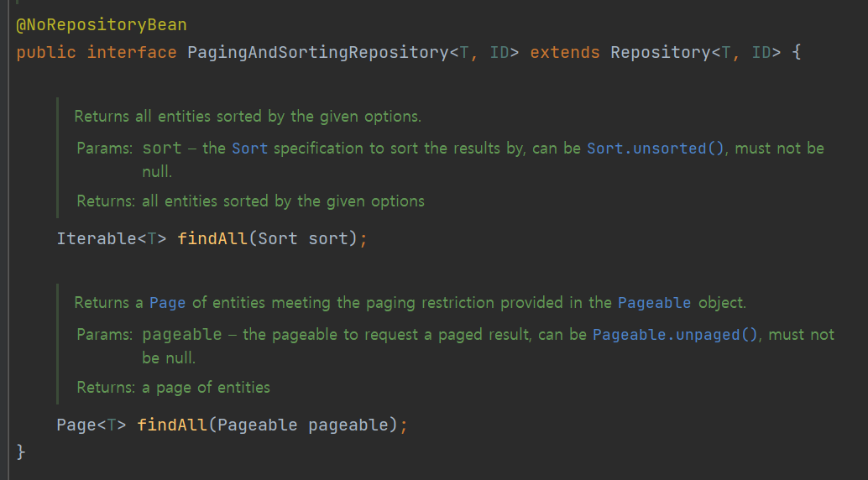
Task: Click the 'interface' keyword
Action: point(132,53)
